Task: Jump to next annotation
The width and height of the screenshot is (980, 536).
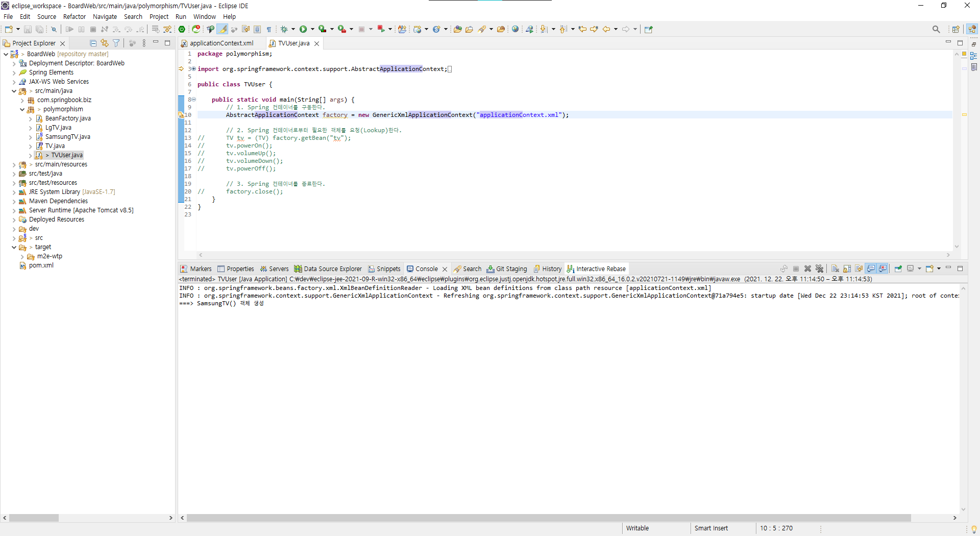Action: (x=544, y=29)
